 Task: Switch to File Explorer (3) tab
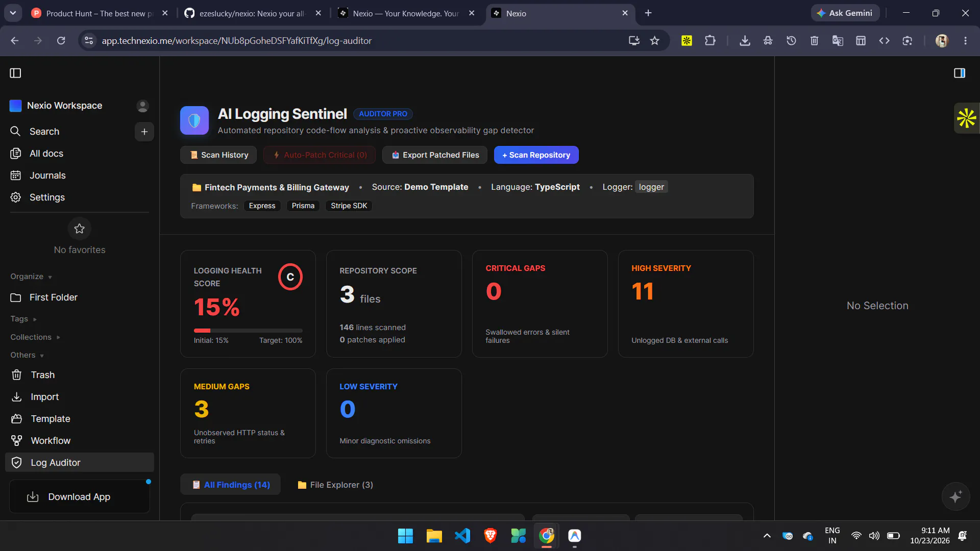[x=335, y=485]
